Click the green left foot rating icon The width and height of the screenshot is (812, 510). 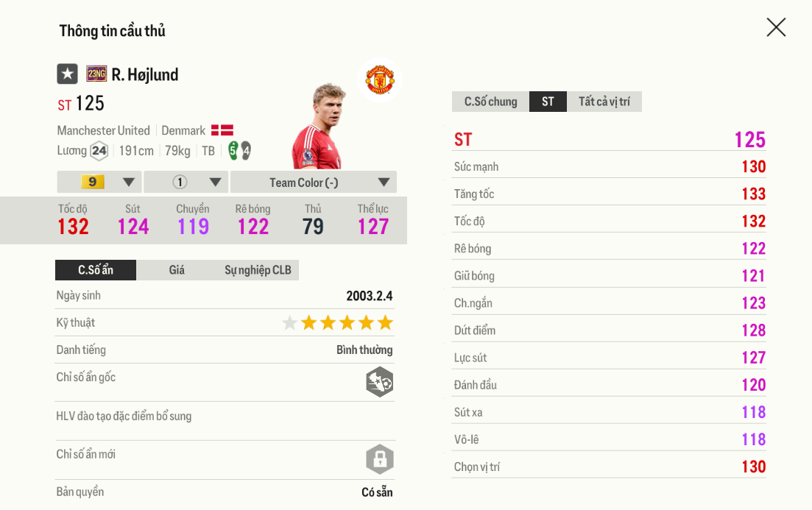coord(233,150)
